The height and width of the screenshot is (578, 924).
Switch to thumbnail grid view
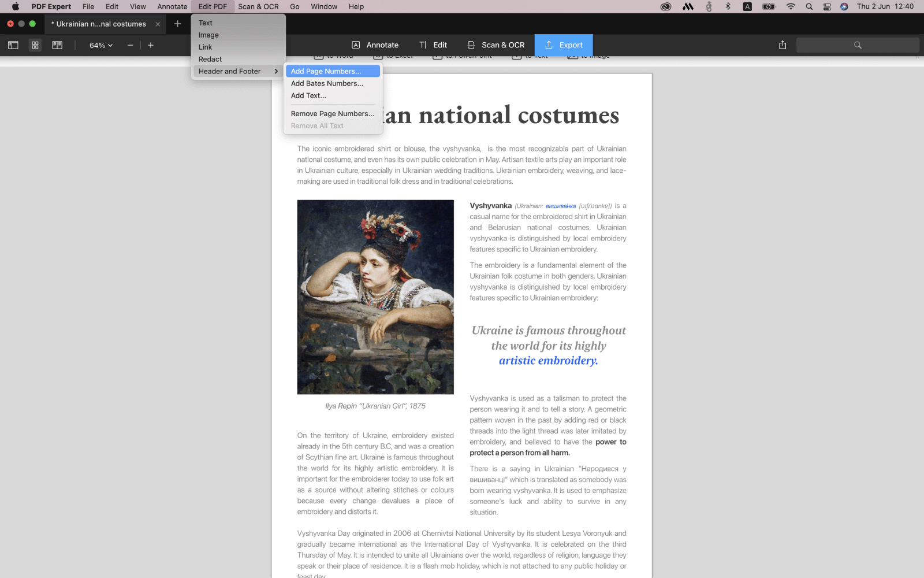[35, 45]
